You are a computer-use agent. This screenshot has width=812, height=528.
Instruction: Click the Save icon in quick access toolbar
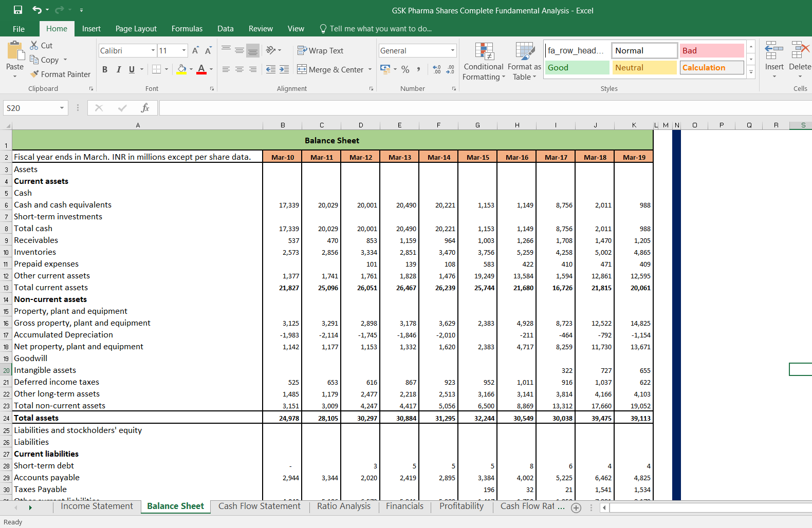click(18, 10)
